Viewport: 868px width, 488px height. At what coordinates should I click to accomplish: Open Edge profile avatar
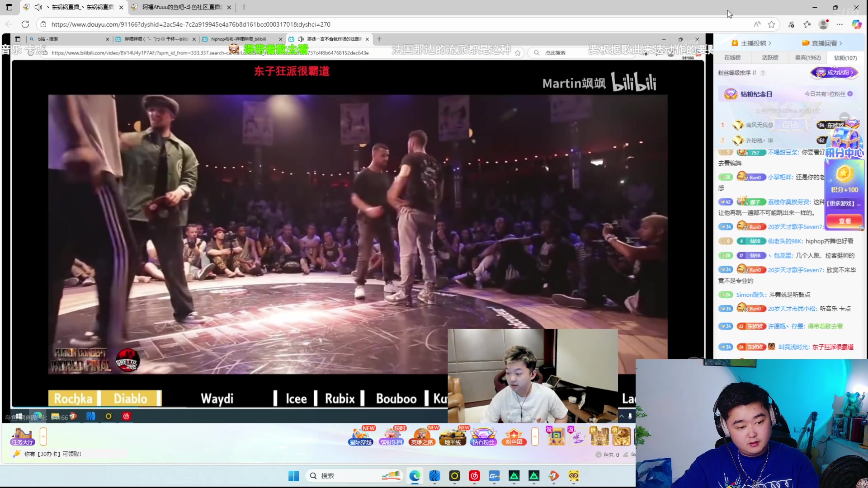coord(824,24)
